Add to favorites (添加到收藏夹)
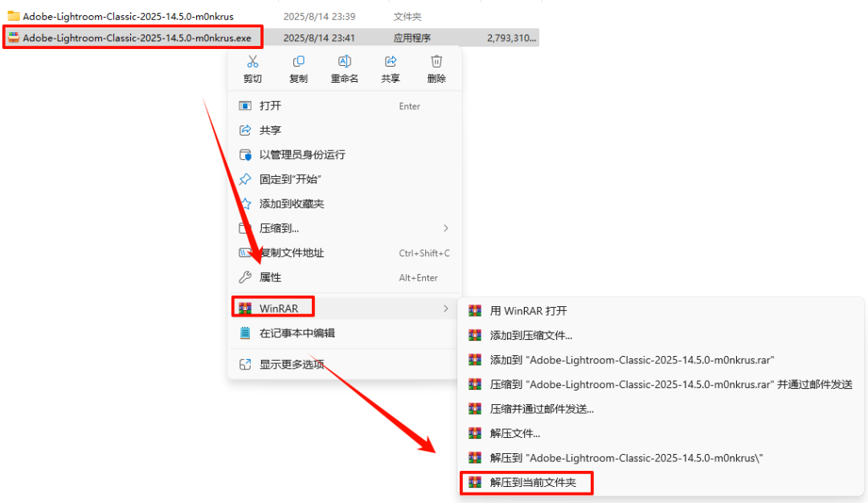This screenshot has width=868, height=503. click(x=344, y=203)
